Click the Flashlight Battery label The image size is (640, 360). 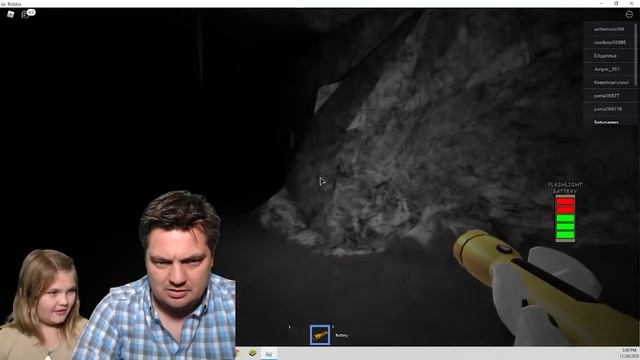coord(565,188)
